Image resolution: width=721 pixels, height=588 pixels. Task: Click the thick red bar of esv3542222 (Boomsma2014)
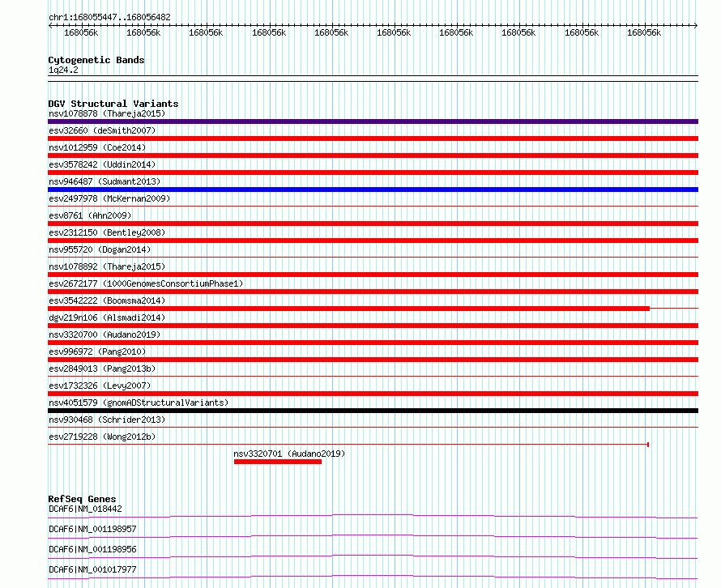348,309
